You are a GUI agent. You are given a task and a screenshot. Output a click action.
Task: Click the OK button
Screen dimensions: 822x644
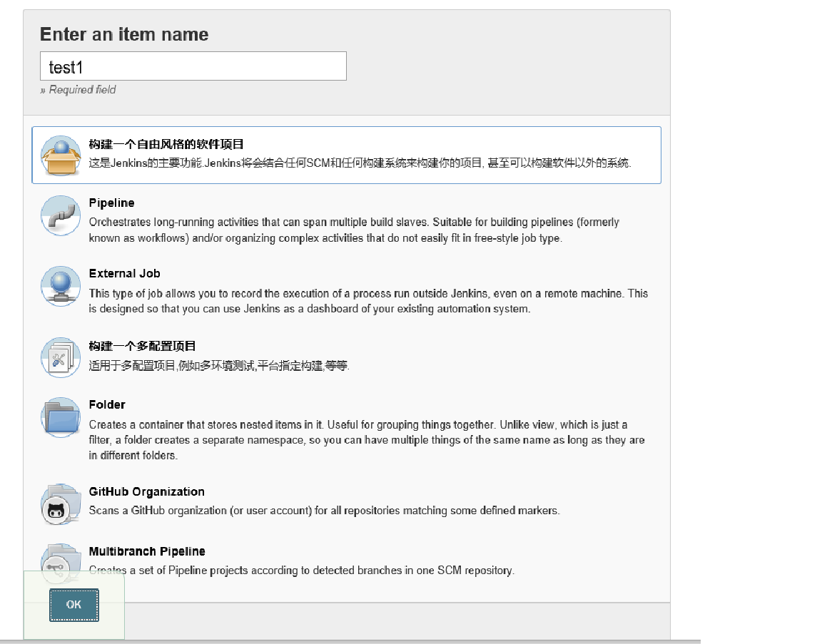(x=74, y=605)
